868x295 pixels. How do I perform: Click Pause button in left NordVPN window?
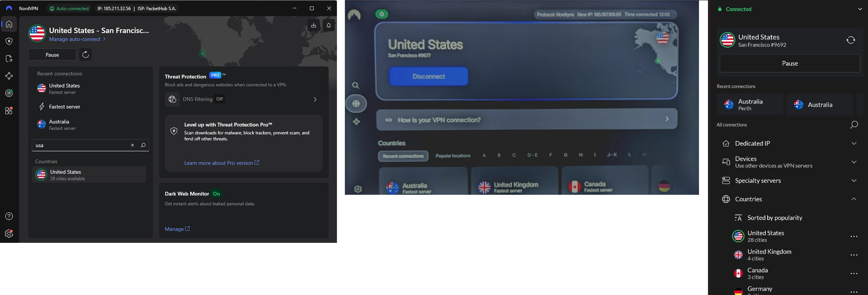(52, 55)
